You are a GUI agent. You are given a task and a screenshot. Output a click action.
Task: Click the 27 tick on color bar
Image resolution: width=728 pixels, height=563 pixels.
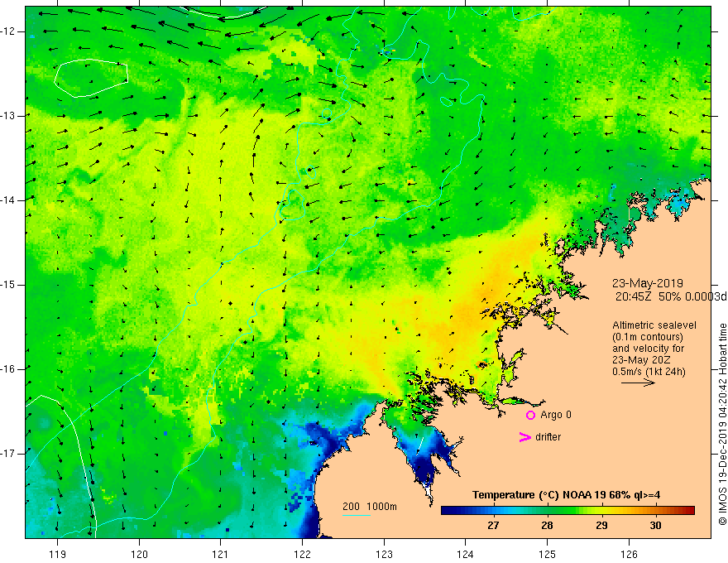point(493,526)
